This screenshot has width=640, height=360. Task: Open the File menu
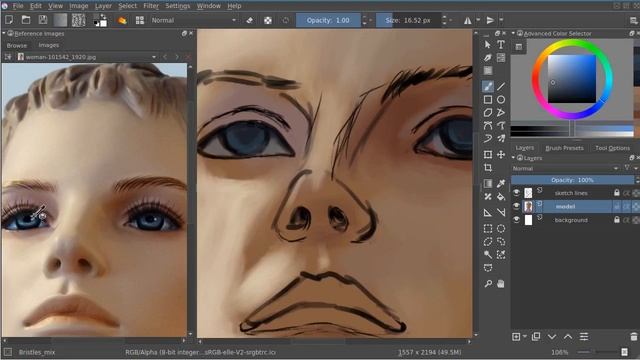(x=18, y=6)
